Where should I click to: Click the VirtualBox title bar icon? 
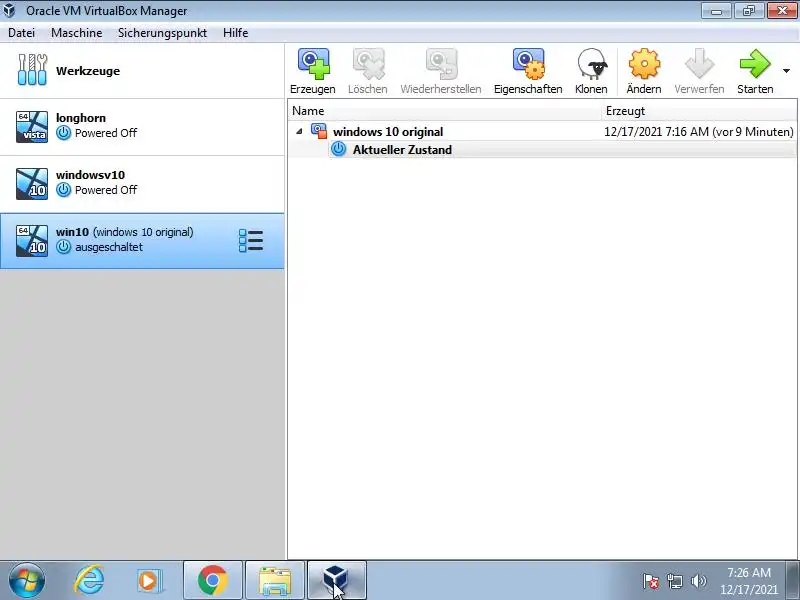point(9,10)
